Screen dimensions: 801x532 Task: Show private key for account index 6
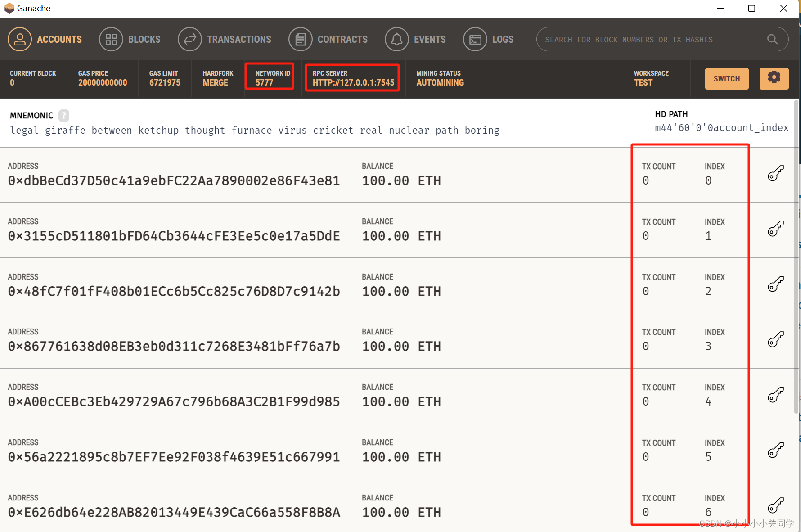pyautogui.click(x=776, y=505)
